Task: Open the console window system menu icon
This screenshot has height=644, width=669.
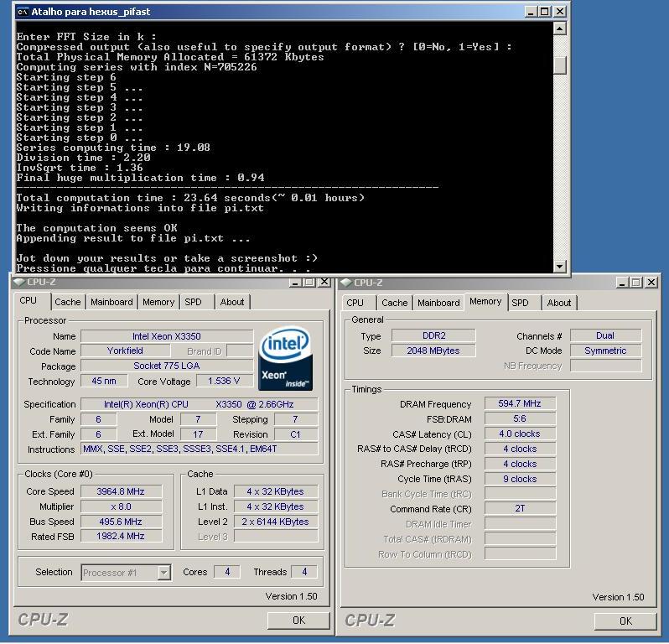Action: click(x=22, y=12)
